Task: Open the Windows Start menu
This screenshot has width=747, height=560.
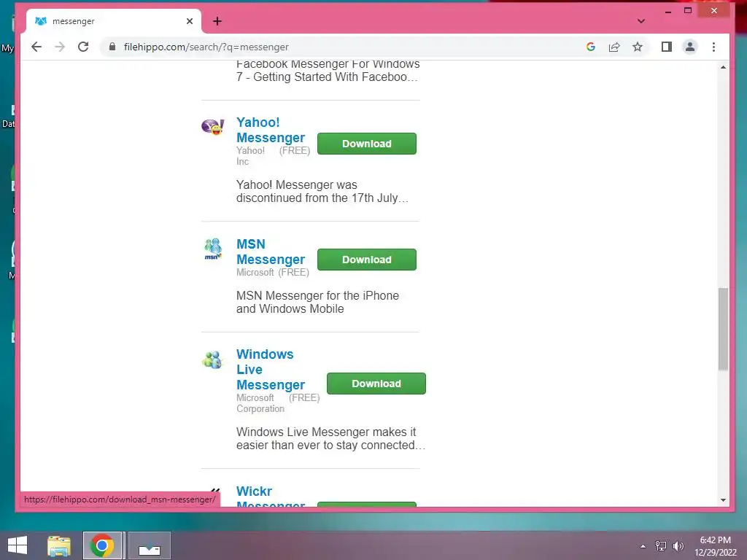Action: pyautogui.click(x=18, y=545)
